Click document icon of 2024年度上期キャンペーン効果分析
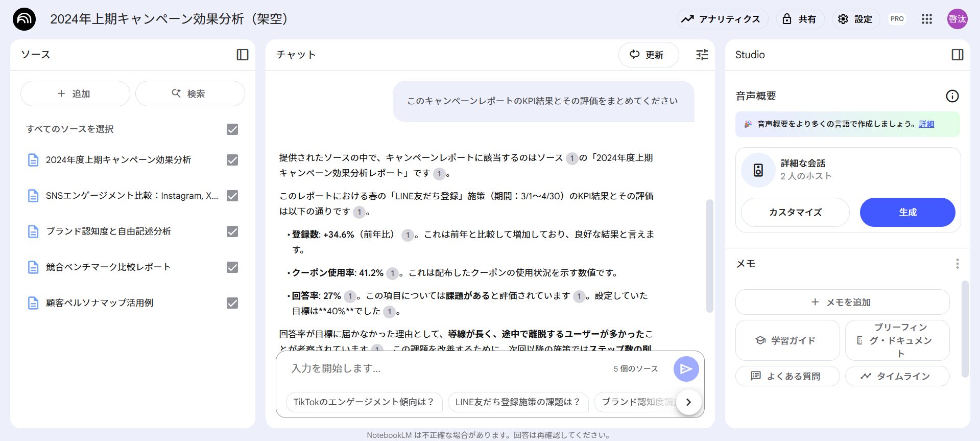The height and width of the screenshot is (441, 980). click(33, 160)
